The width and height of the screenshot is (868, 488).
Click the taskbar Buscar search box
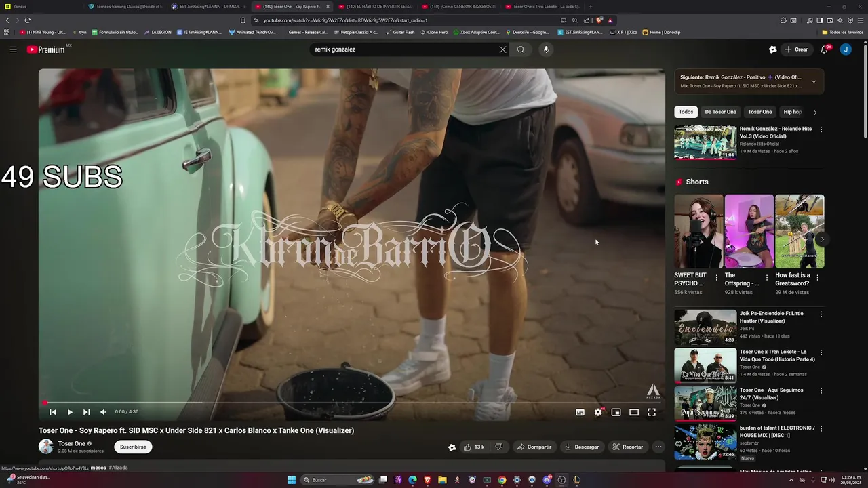click(337, 480)
